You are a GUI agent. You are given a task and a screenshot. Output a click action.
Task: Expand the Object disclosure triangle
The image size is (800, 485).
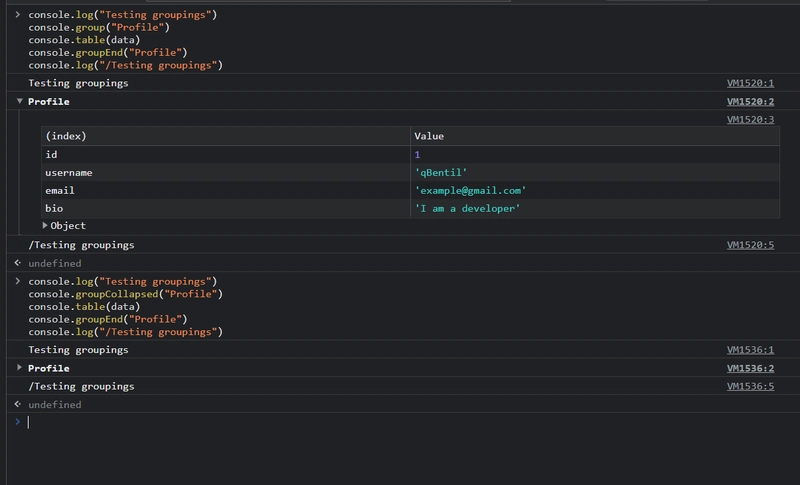click(45, 225)
